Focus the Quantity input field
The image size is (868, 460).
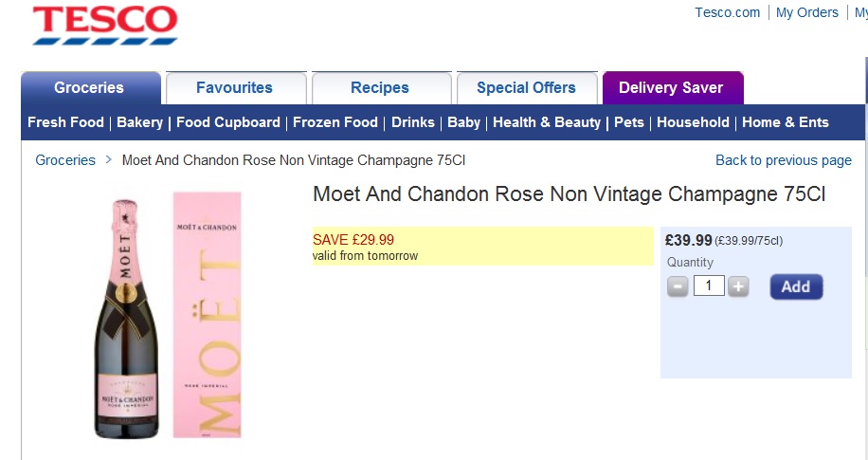pos(709,285)
